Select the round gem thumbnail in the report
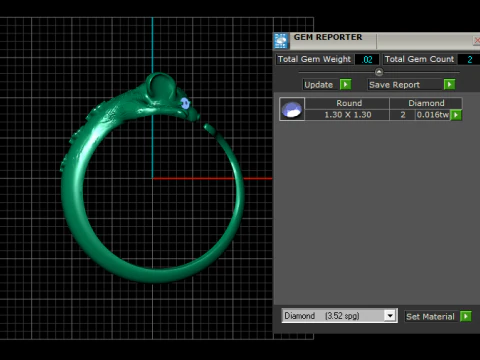 pyautogui.click(x=292, y=109)
